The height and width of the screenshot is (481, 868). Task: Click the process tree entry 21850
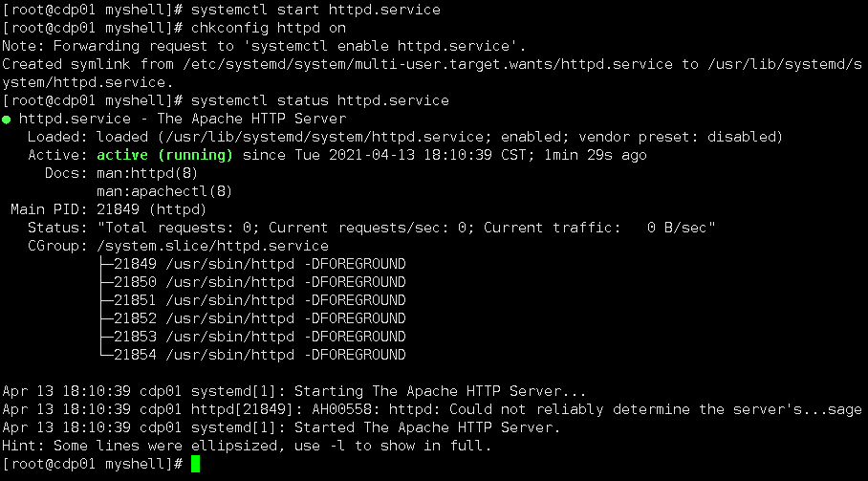tap(260, 282)
